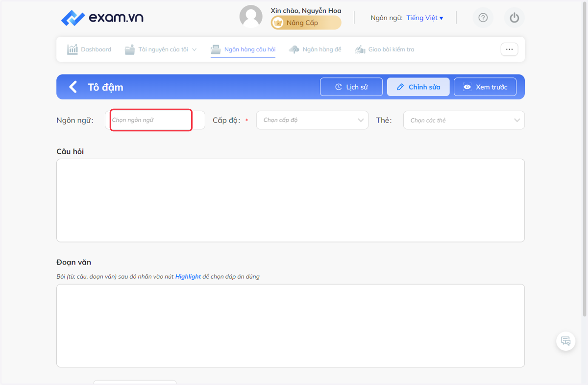
Task: Open the Chọn cấp độ dropdown
Action: [x=312, y=120]
